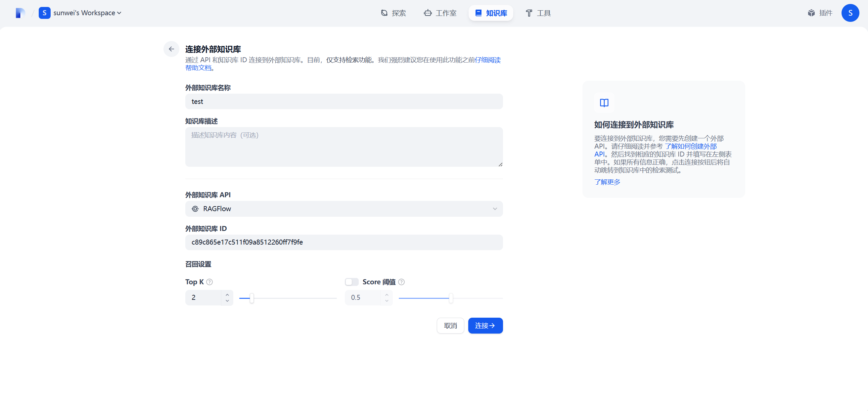
Task: Open the 工具 tab
Action: [538, 13]
